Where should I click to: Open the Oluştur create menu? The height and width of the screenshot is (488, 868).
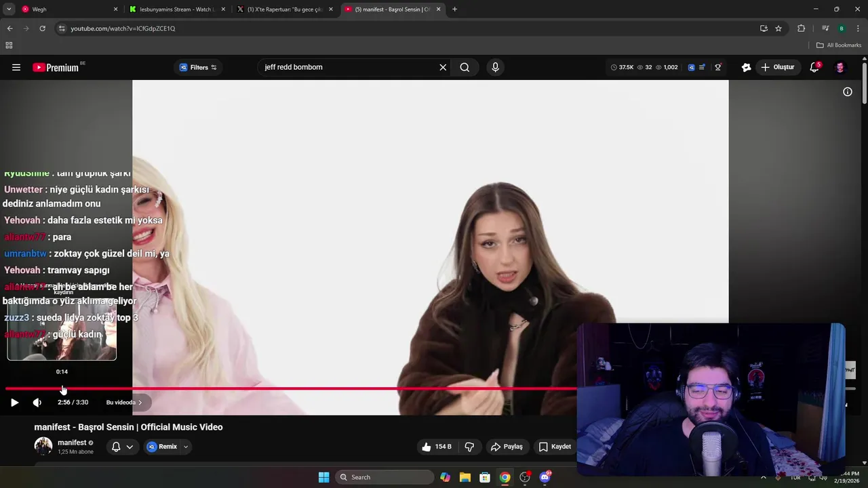pos(777,67)
